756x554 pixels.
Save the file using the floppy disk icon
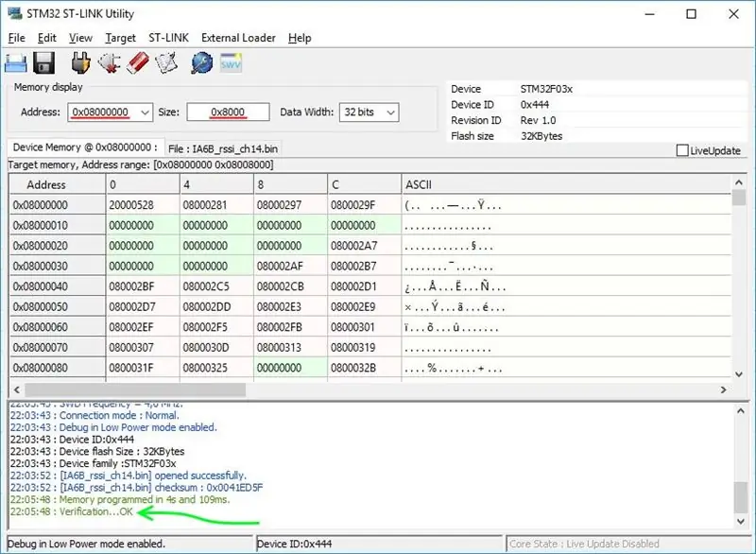pos(43,63)
